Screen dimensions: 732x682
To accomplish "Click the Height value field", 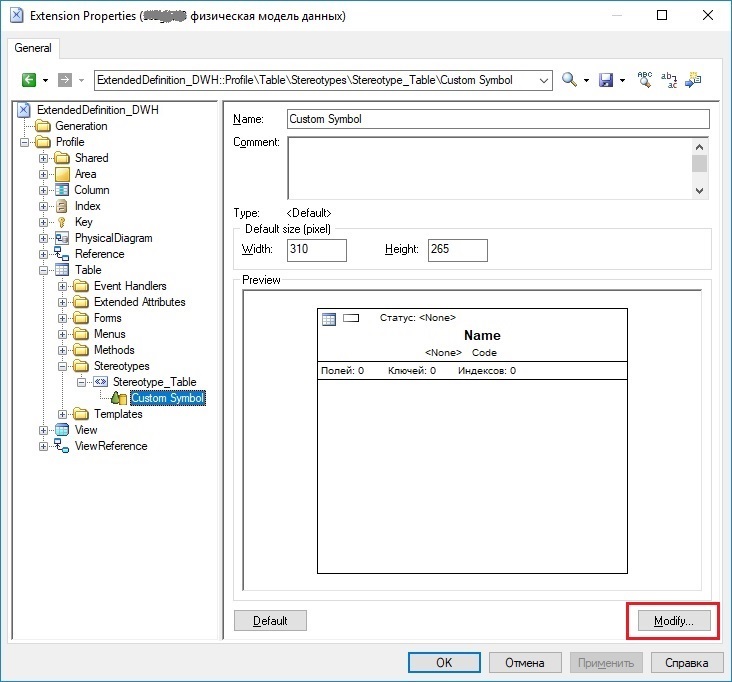I will [458, 250].
